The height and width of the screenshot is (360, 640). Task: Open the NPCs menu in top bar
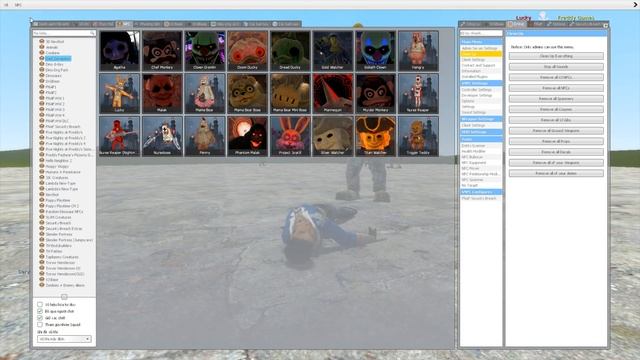pyautogui.click(x=18, y=5)
